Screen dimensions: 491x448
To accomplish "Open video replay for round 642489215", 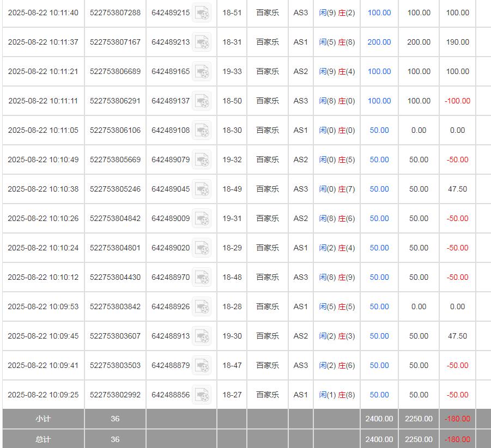I will click(x=202, y=13).
